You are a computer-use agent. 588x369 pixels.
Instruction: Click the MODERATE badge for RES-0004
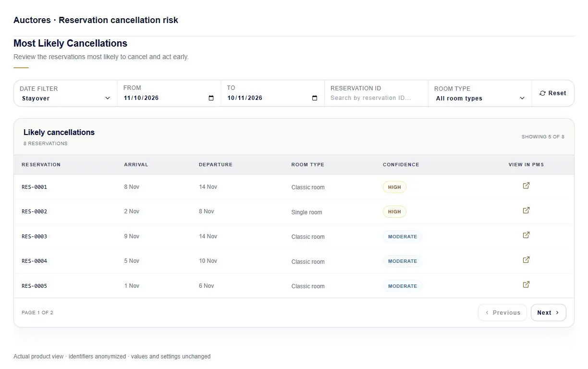(403, 261)
